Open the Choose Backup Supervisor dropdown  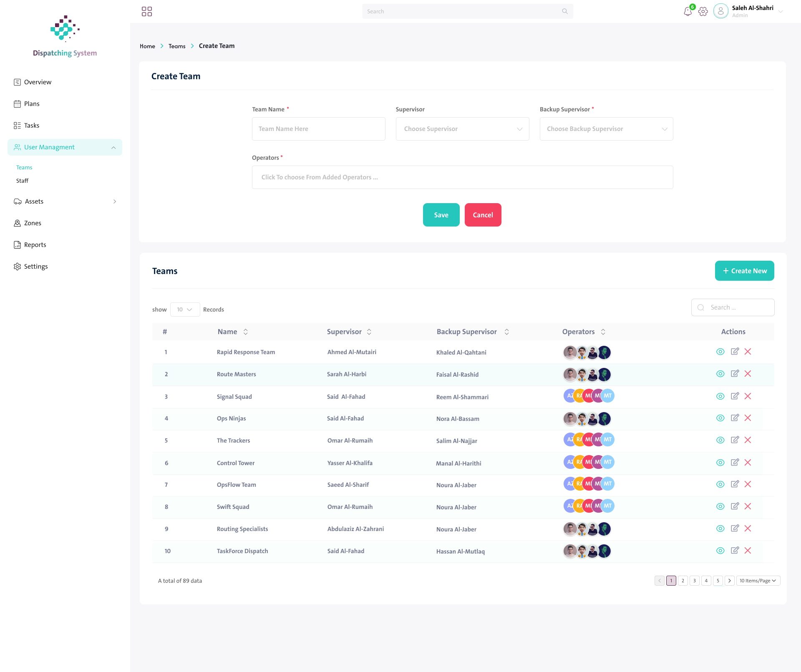pyautogui.click(x=606, y=129)
